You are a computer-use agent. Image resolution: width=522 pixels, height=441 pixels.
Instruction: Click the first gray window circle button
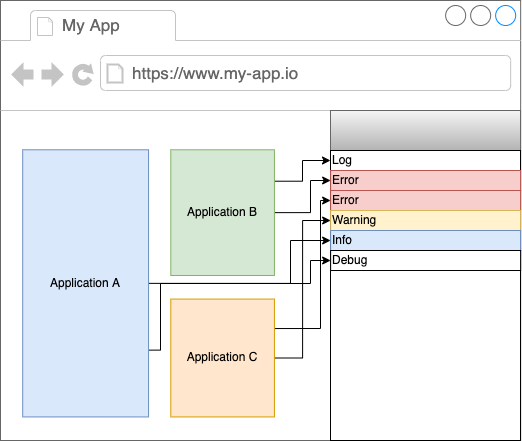(x=455, y=15)
